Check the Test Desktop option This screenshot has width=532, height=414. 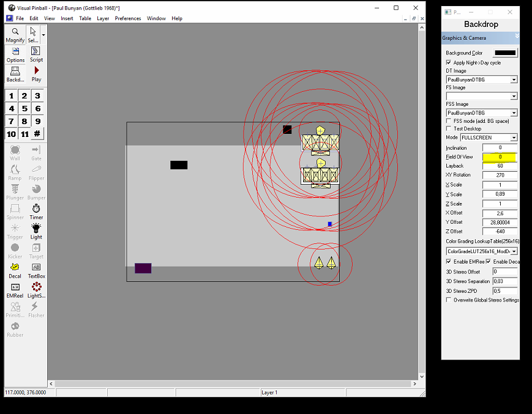[449, 129]
